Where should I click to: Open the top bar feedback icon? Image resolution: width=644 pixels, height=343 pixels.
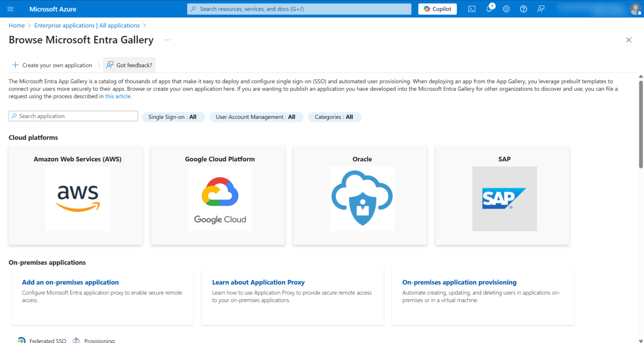(541, 9)
